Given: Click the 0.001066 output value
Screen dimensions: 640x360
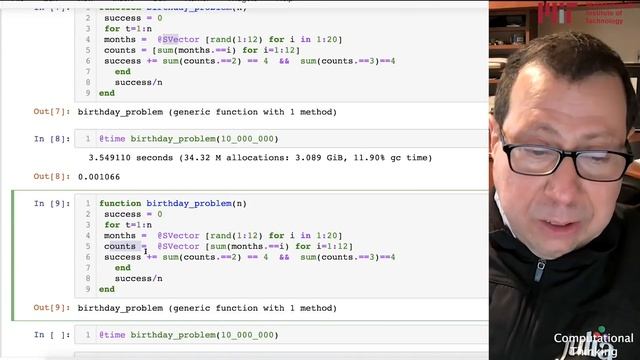Looking at the screenshot, I should pyautogui.click(x=99, y=177).
